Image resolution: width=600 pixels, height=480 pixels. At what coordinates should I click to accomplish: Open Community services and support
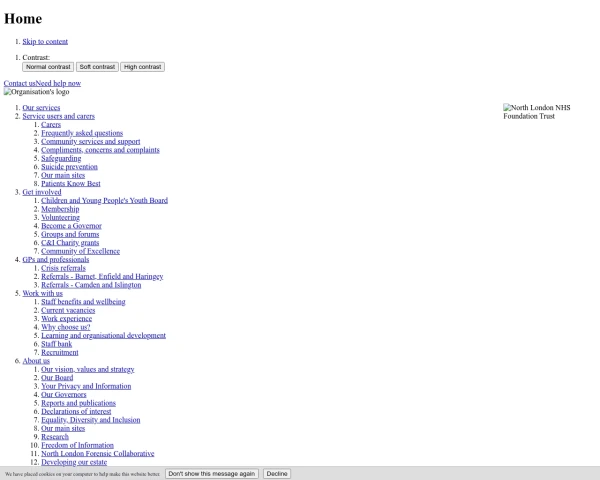click(91, 141)
